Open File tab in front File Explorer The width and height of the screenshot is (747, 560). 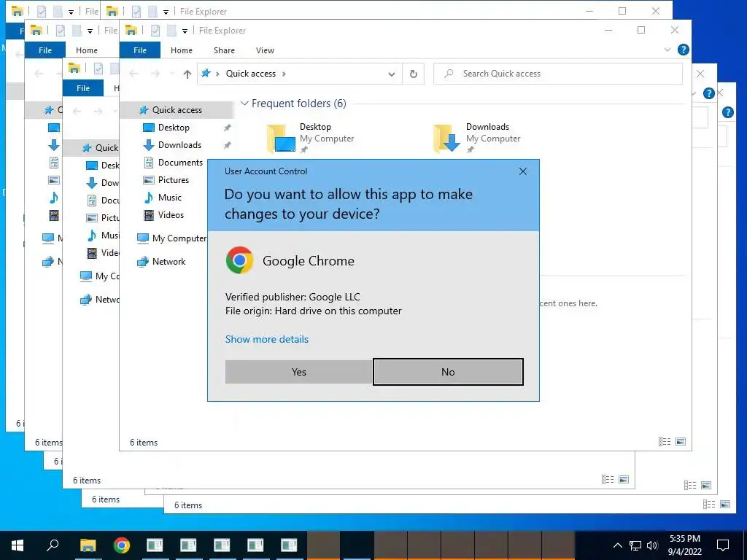click(140, 50)
